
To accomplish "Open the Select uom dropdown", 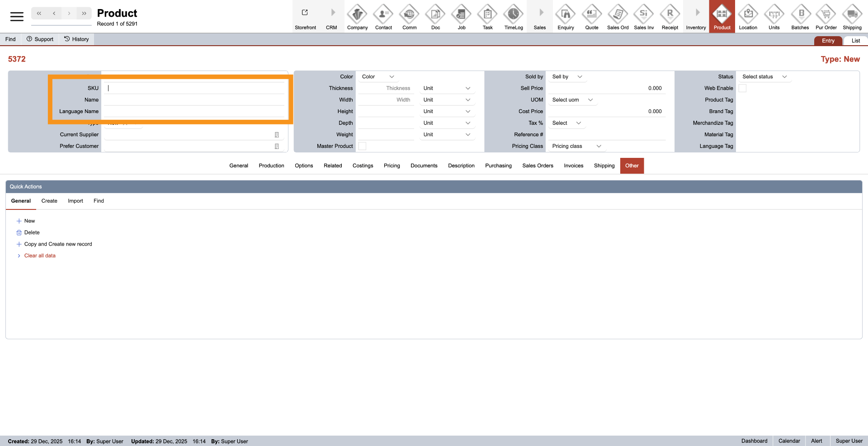I will point(572,100).
